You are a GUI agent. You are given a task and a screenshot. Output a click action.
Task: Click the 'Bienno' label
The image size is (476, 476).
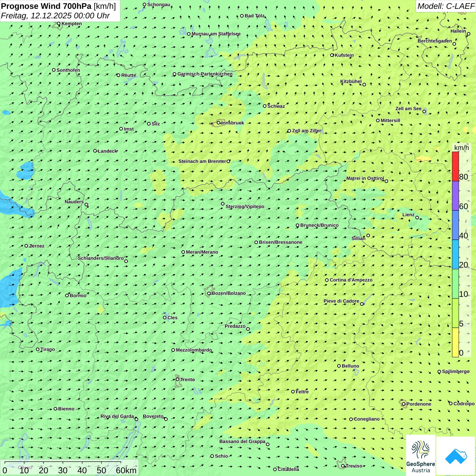click(66, 409)
